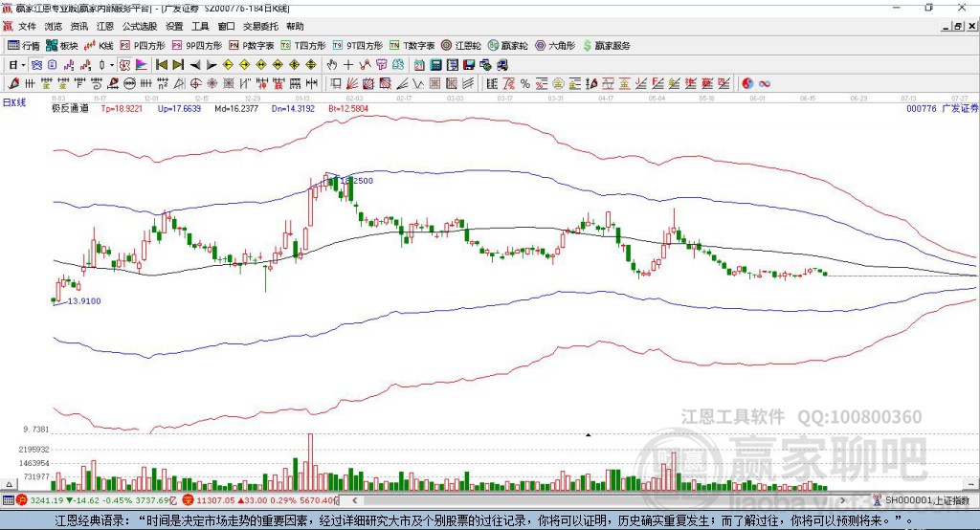Click the 沪 Shanghai index status icon
Viewport: 980px width, 530px height.
tap(22, 500)
